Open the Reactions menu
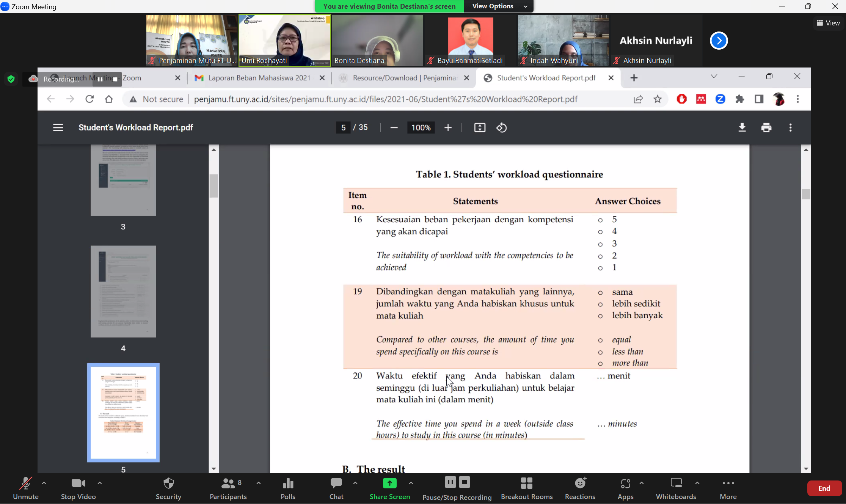This screenshot has width=846, height=504. click(x=580, y=488)
